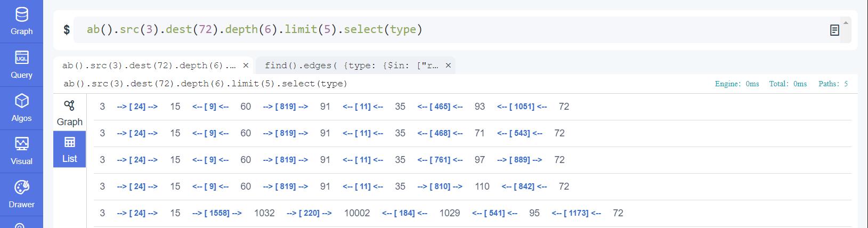The width and height of the screenshot is (868, 228).
Task: Select the ab().src(3).dest(72) result tab
Action: click(x=149, y=66)
